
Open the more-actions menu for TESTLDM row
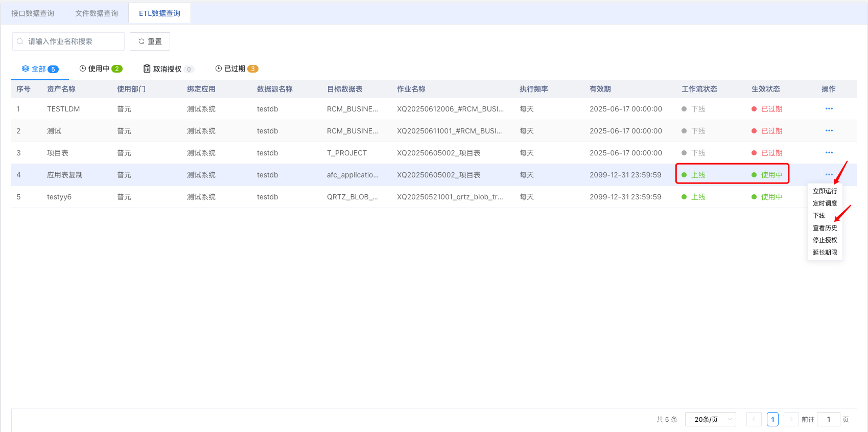click(829, 109)
